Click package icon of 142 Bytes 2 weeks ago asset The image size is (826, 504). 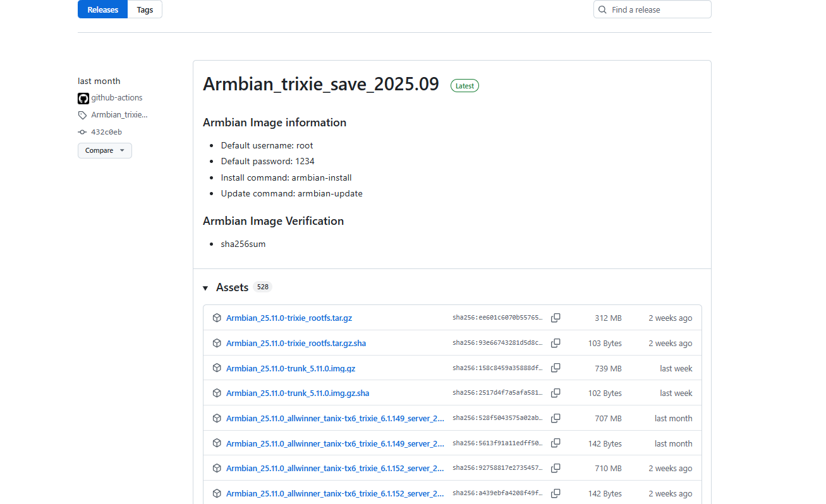(x=217, y=493)
